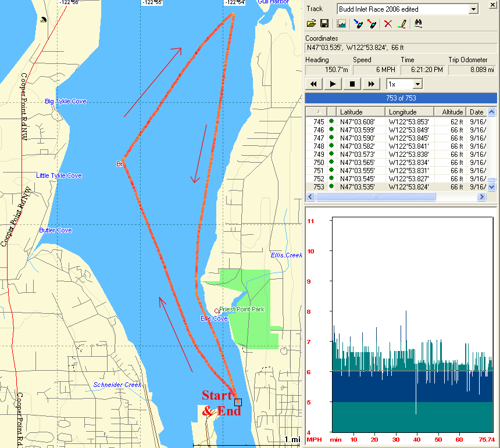Click the red X delete icon
The image size is (500, 448).
[x=388, y=24]
